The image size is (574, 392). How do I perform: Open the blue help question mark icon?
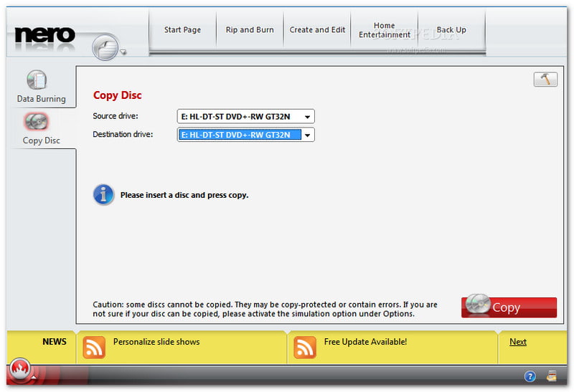[x=530, y=376]
